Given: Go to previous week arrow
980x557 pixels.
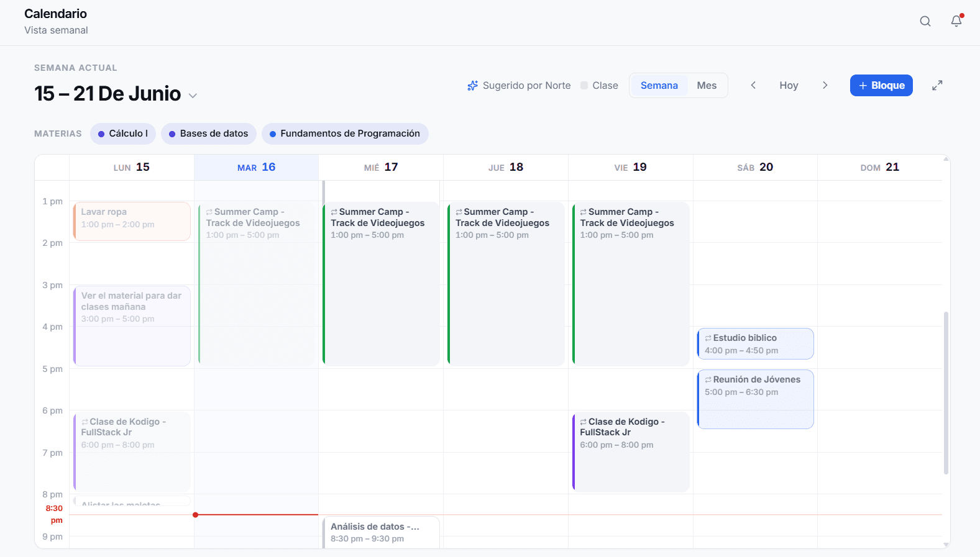Looking at the screenshot, I should [x=753, y=85].
